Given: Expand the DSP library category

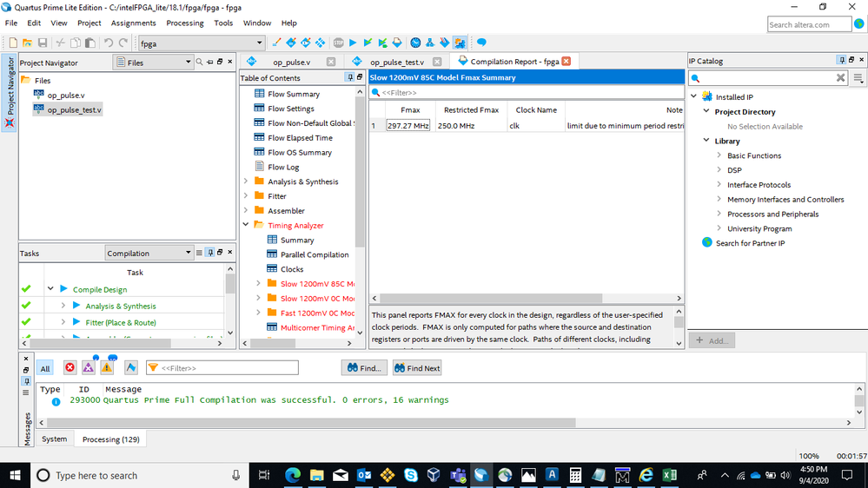Looking at the screenshot, I should point(719,170).
